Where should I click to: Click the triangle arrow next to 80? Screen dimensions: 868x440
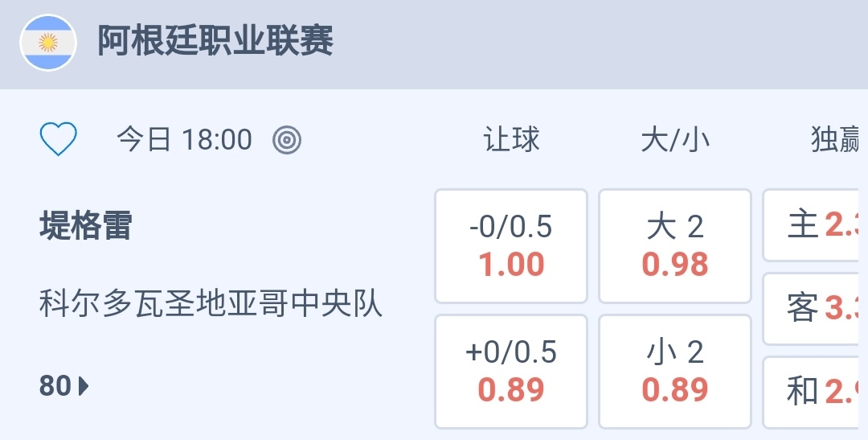tap(84, 387)
